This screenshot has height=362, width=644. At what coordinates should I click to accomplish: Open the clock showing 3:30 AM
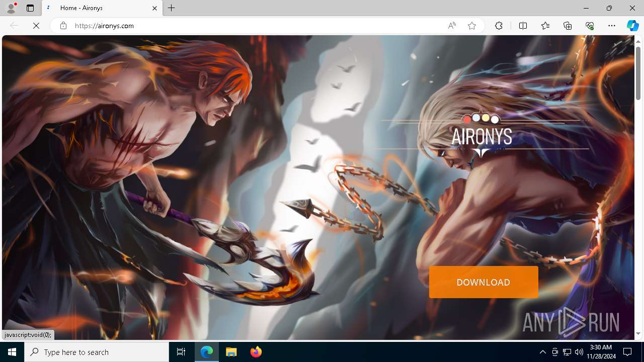pyautogui.click(x=600, y=352)
